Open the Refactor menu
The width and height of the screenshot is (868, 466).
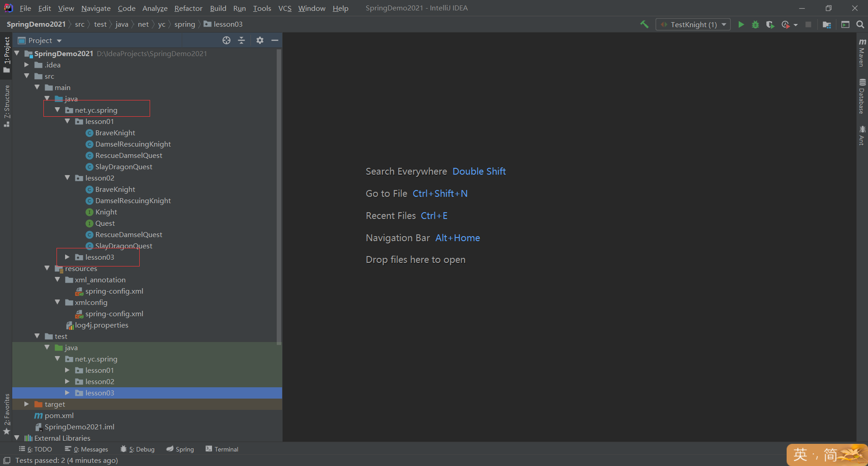(188, 8)
